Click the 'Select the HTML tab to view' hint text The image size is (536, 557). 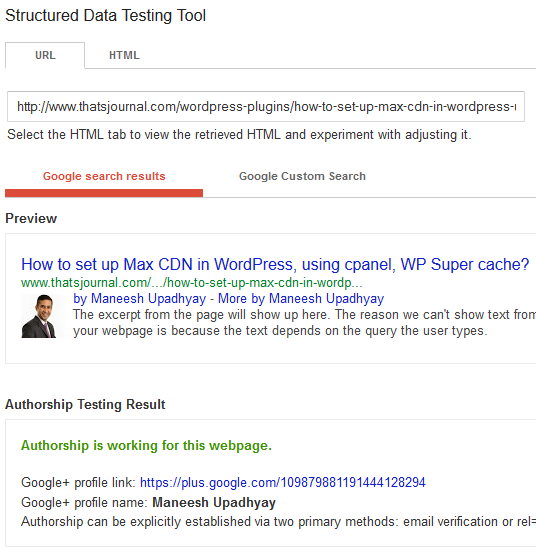[x=239, y=135]
